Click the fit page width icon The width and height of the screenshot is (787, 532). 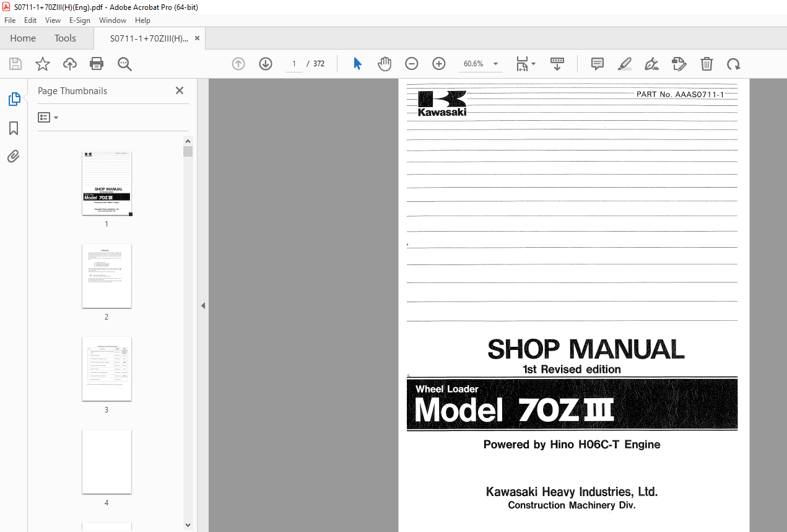click(522, 64)
